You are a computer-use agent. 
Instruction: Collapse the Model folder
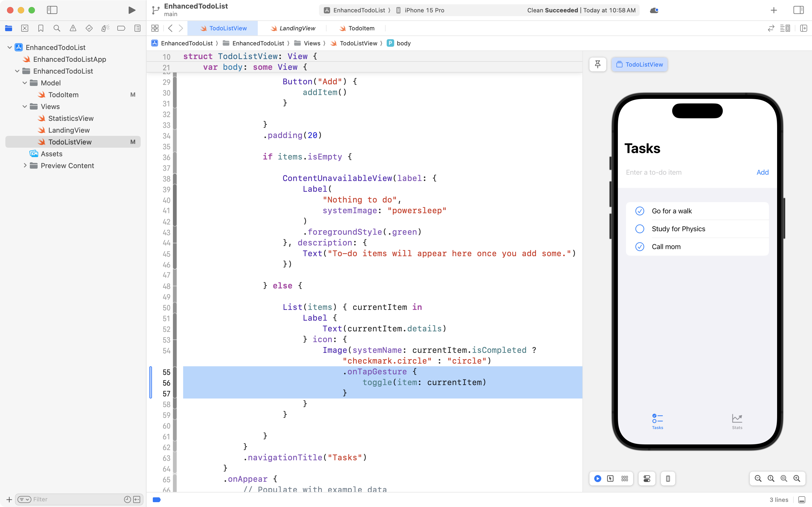pos(25,83)
